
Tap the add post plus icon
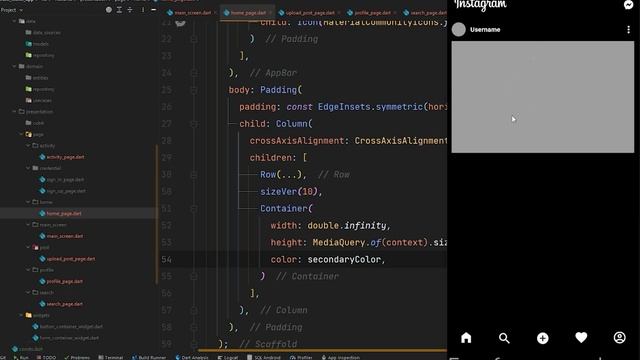(542, 338)
